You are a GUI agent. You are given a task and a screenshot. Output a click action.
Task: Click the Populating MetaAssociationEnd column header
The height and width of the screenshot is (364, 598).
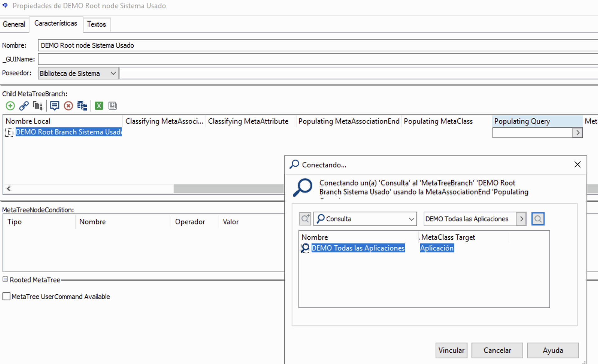(x=349, y=121)
